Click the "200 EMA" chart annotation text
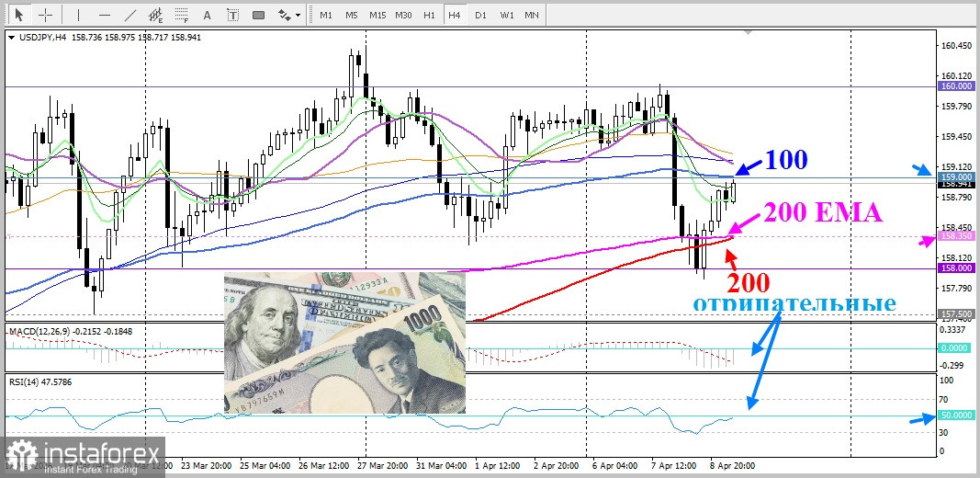The width and height of the screenshot is (980, 478). (x=823, y=213)
